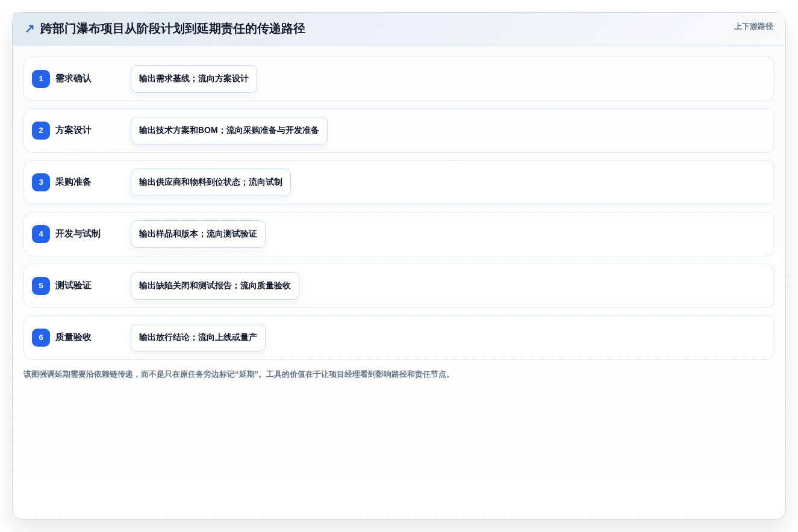
Task: Click the title 跨部门瀑布项目从阶段计划到延期责任的传递路径
Action: (x=173, y=29)
